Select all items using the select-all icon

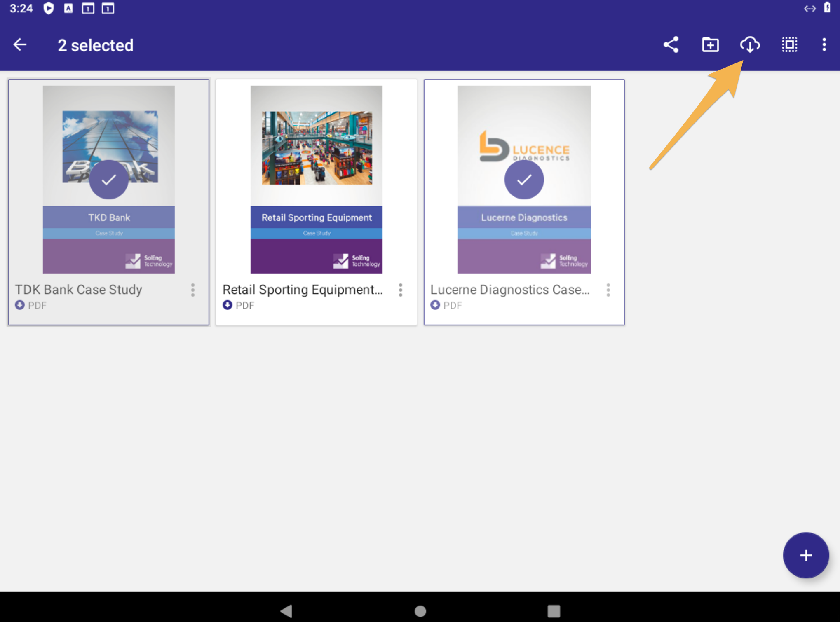(789, 44)
